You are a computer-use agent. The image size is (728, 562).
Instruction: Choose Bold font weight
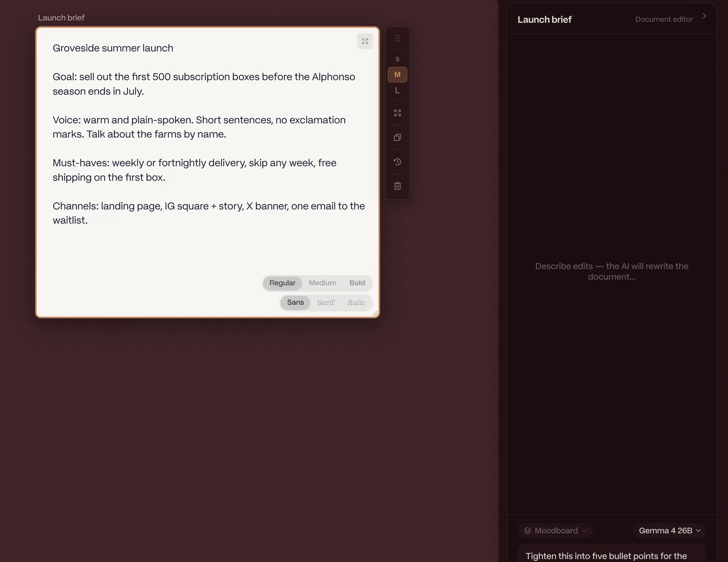[x=357, y=283]
